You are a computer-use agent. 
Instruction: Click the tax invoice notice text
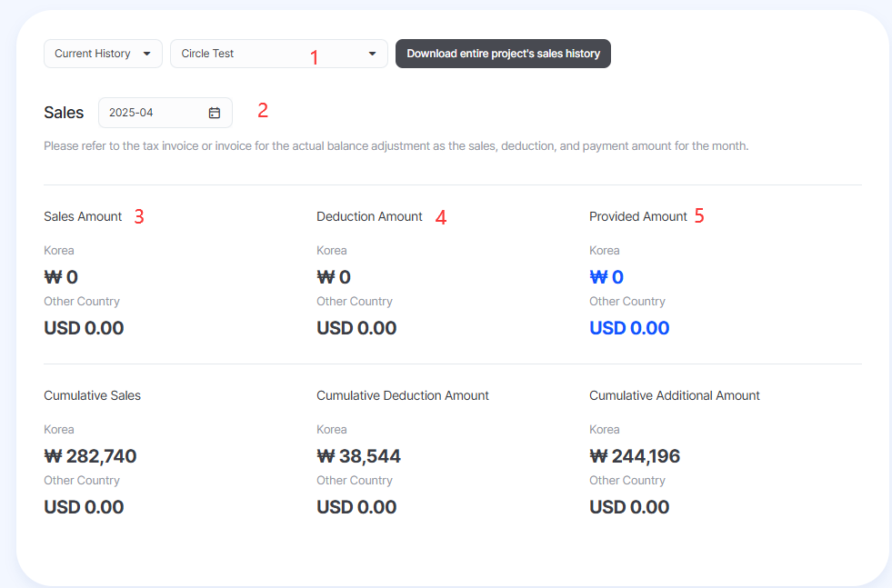tap(396, 146)
